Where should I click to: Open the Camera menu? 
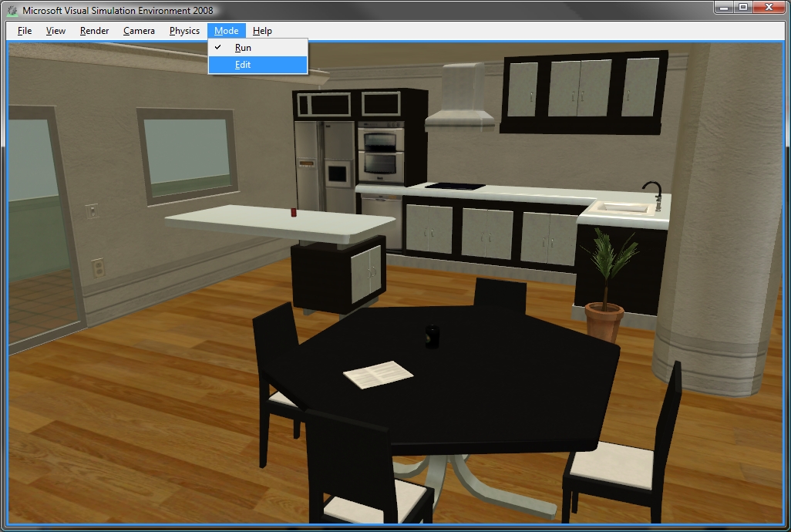139,31
